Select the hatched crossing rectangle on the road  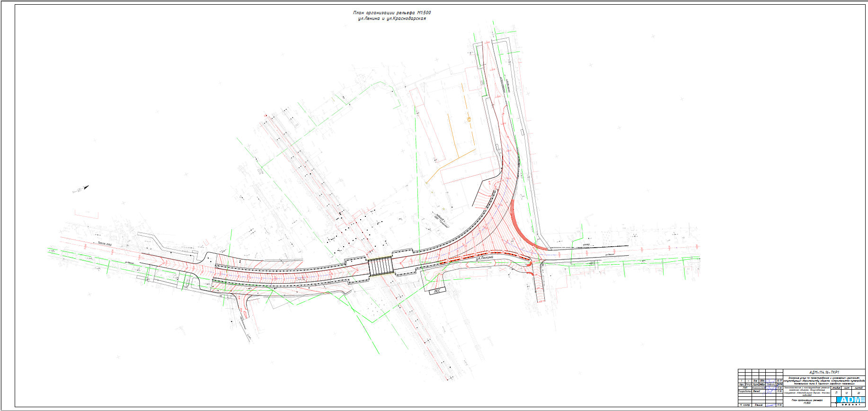coord(381,266)
